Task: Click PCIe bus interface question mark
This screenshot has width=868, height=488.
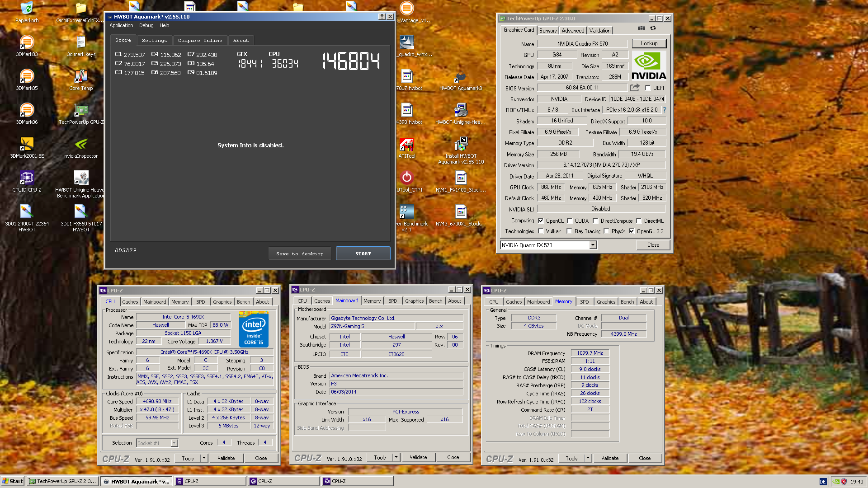Action: pos(664,110)
